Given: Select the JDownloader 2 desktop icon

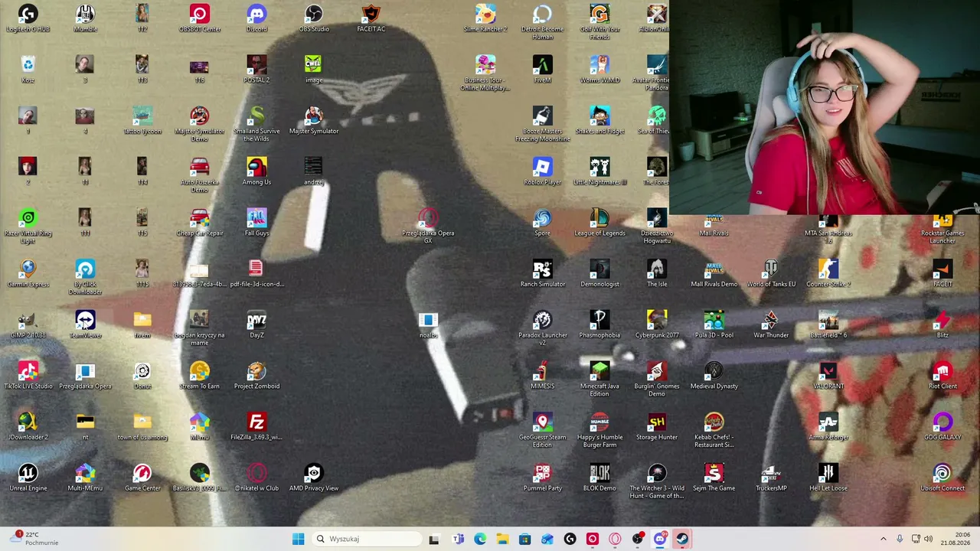Looking at the screenshot, I should 28,427.
